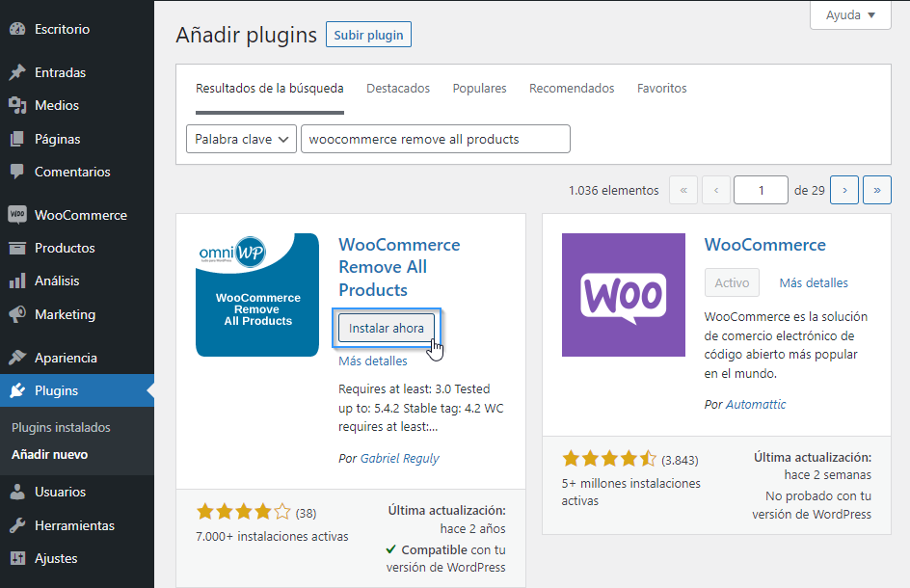This screenshot has width=910, height=588.
Task: Click the green Compatible checkmark icon
Action: [391, 549]
